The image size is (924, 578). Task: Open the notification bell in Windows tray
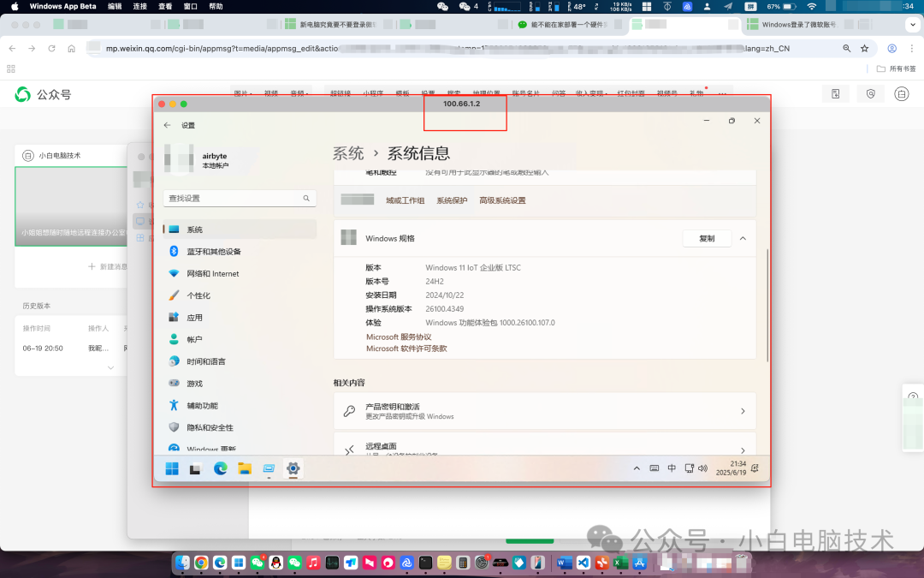click(755, 468)
